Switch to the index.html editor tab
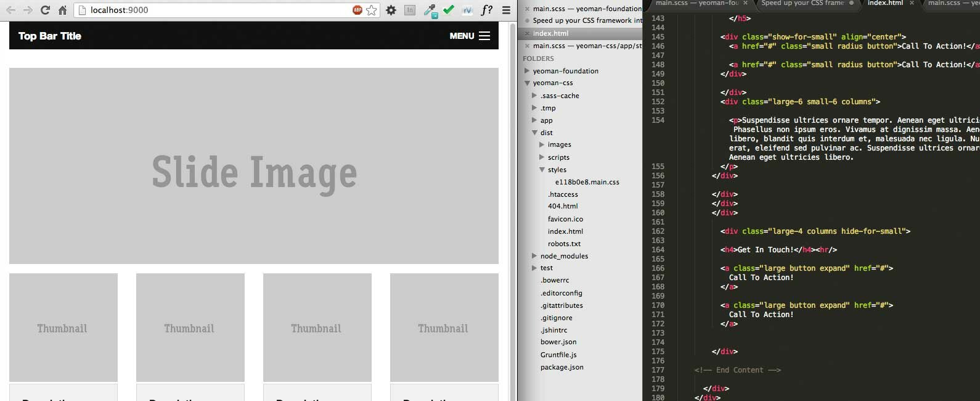The width and height of the screenshot is (980, 401). 886,3
